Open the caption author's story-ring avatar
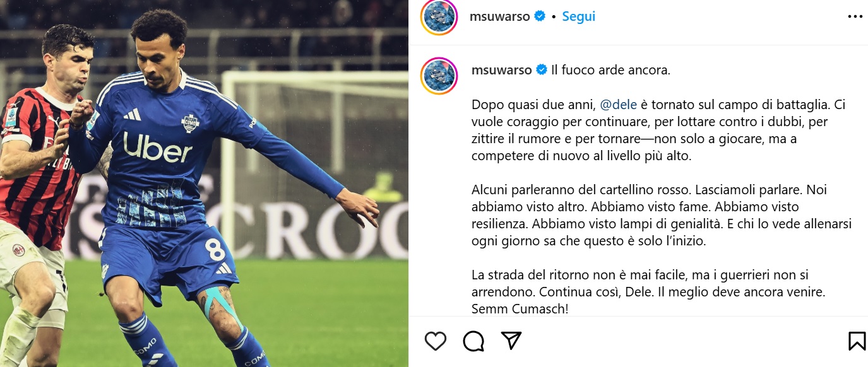The width and height of the screenshot is (868, 367). [x=439, y=76]
